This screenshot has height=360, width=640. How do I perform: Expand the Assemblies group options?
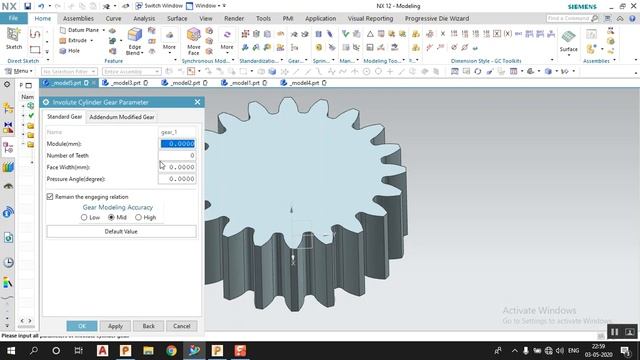pos(615,61)
